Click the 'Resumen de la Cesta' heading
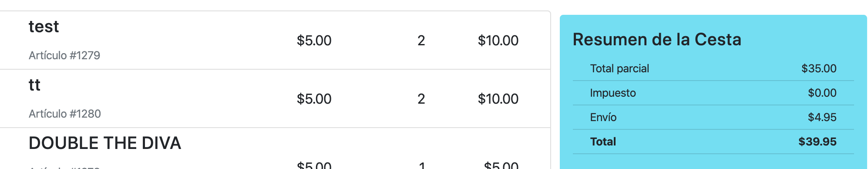 click(x=657, y=40)
